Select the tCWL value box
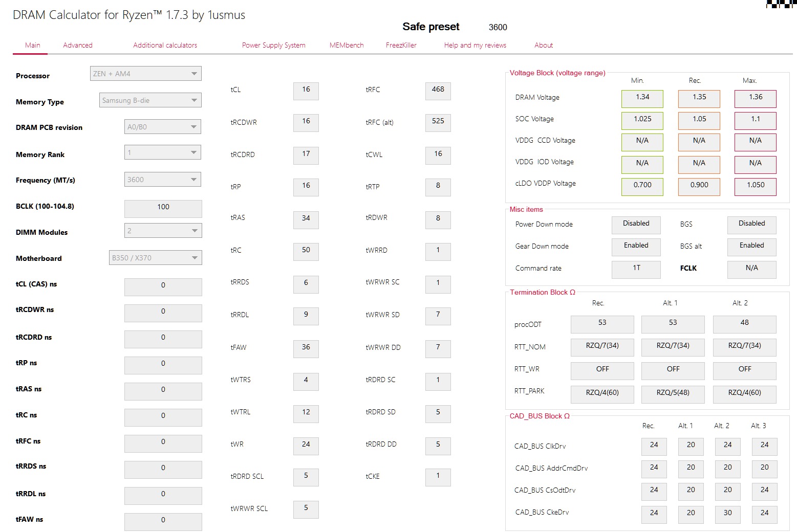This screenshot has width=797, height=532. (438, 156)
